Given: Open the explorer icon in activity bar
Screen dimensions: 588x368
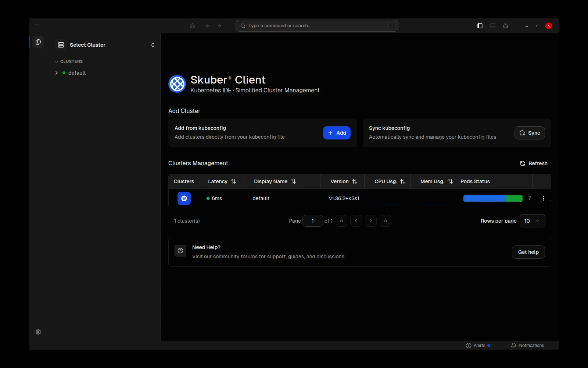Looking at the screenshot, I should (38, 42).
